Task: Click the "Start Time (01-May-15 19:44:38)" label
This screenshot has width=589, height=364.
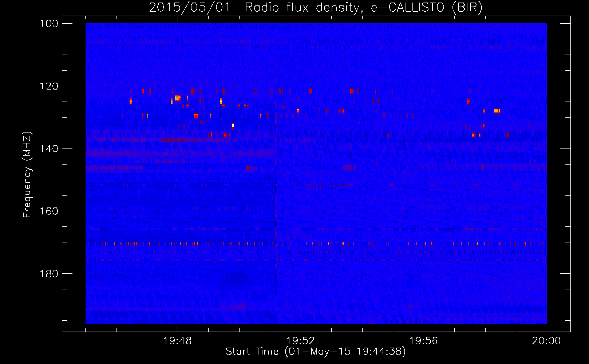Action: point(316,352)
